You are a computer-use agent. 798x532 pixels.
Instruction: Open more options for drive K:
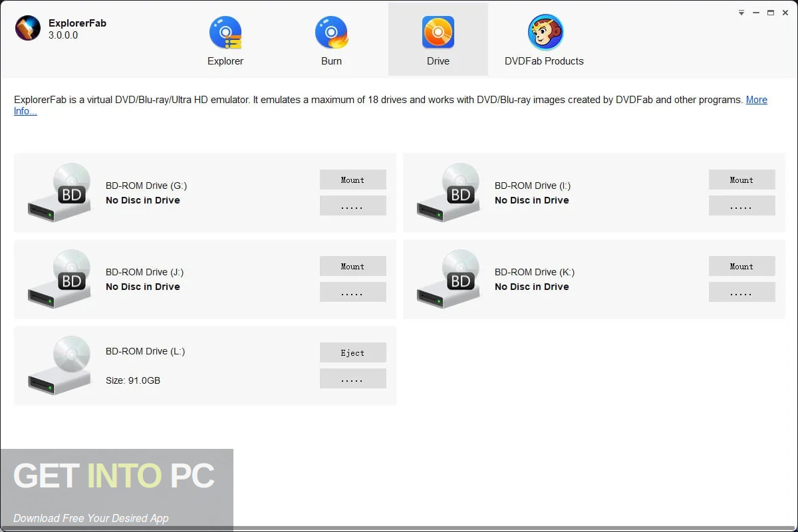(x=742, y=292)
